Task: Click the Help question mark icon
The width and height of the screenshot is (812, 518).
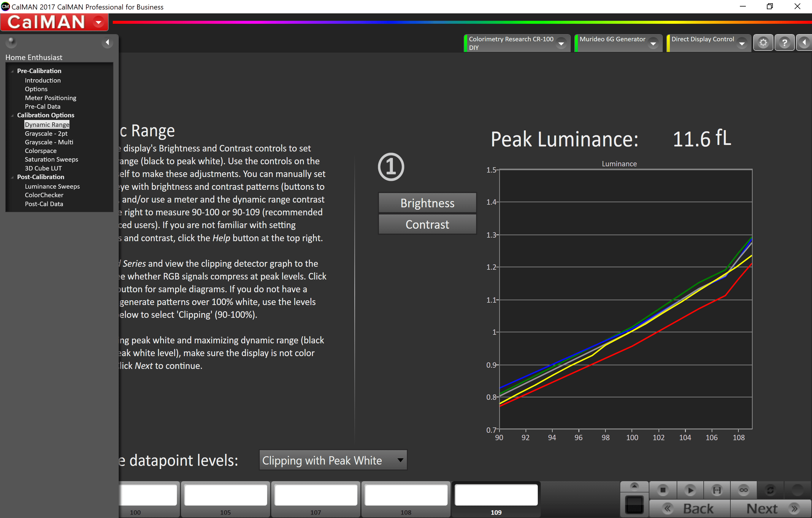Action: coord(785,42)
